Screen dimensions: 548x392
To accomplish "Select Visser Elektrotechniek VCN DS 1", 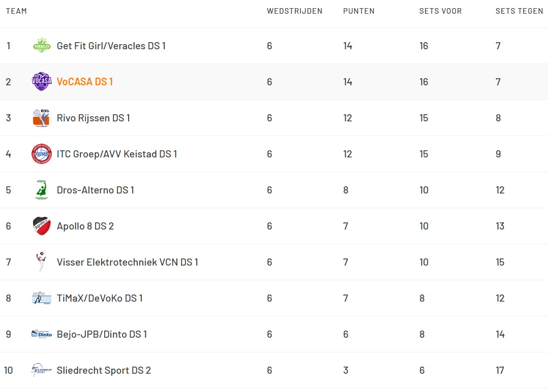I will tap(128, 262).
